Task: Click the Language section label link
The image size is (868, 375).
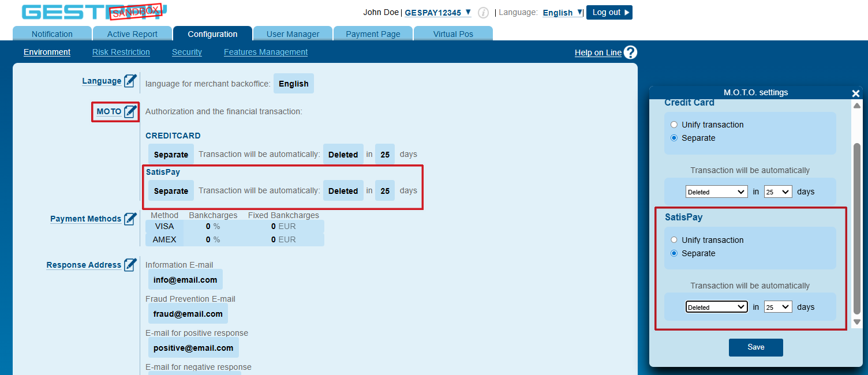Action: tap(102, 81)
